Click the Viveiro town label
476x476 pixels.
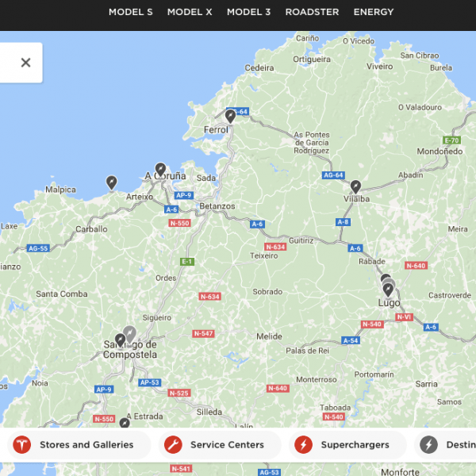[379, 67]
